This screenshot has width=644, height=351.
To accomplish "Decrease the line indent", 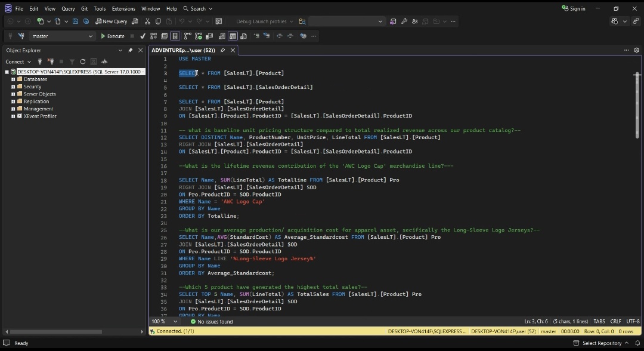I will 279,36.
